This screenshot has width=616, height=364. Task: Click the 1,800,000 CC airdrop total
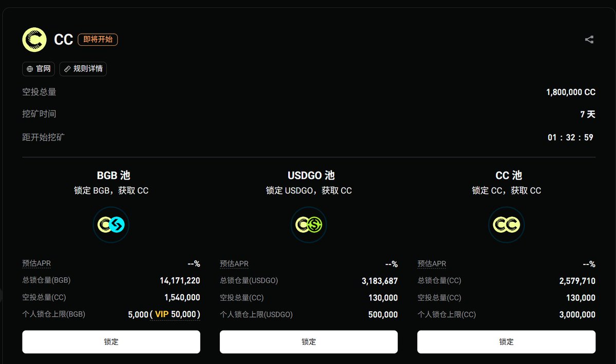[x=570, y=92]
